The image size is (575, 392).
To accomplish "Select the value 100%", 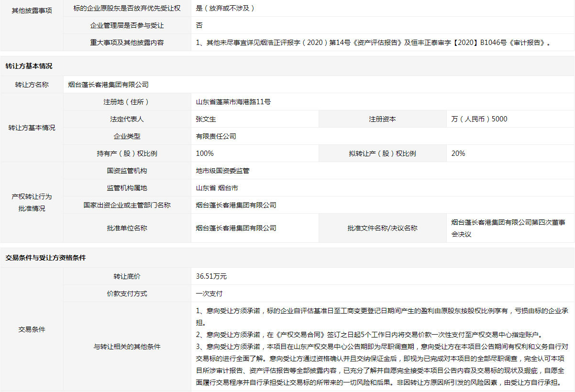I will [205, 153].
